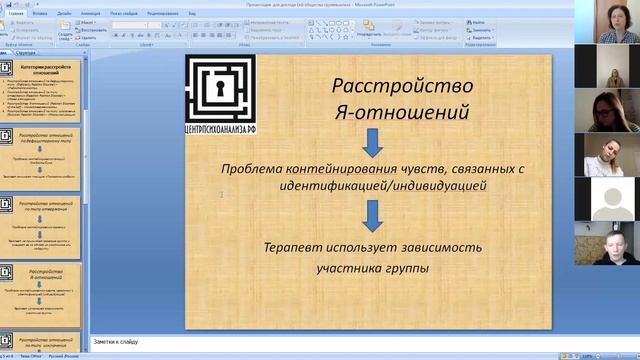Open the Показ слайдов ribbon tab

click(124, 13)
